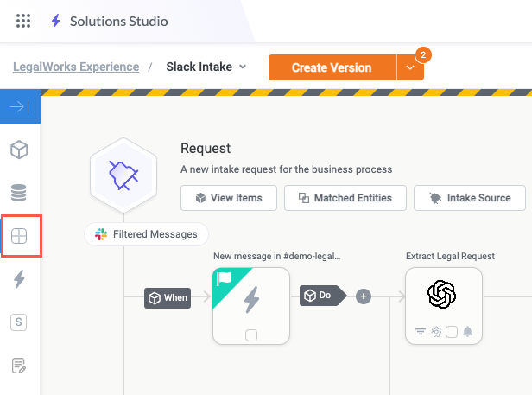The width and height of the screenshot is (532, 395).
Task: Click the LegalWorks Experience breadcrumb link
Action: tap(76, 67)
